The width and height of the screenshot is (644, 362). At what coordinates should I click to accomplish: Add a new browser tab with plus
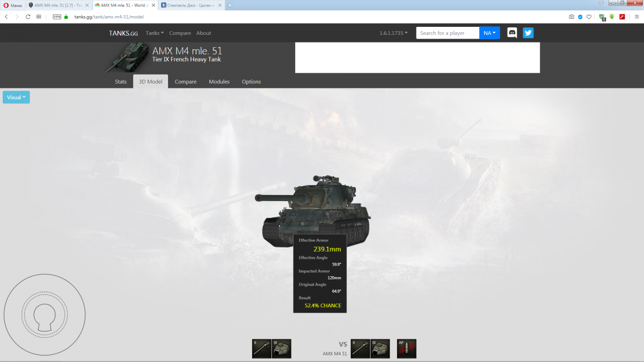[x=230, y=5]
